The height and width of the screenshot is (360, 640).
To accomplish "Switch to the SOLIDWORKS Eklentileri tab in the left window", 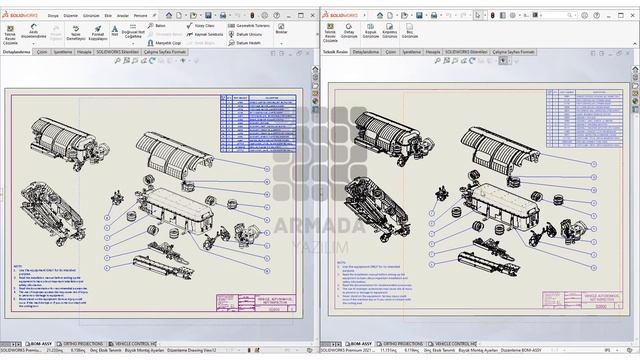I will coord(118,52).
